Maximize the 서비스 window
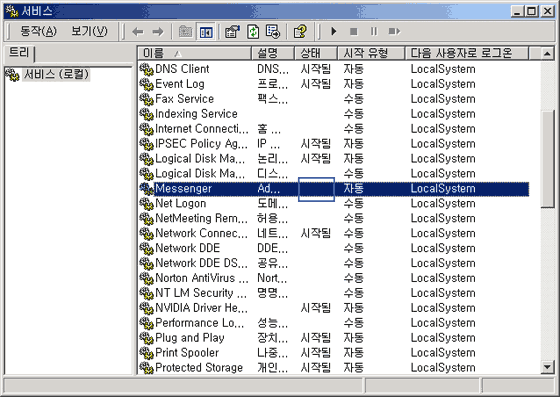This screenshot has width=560, height=397. [532, 11]
